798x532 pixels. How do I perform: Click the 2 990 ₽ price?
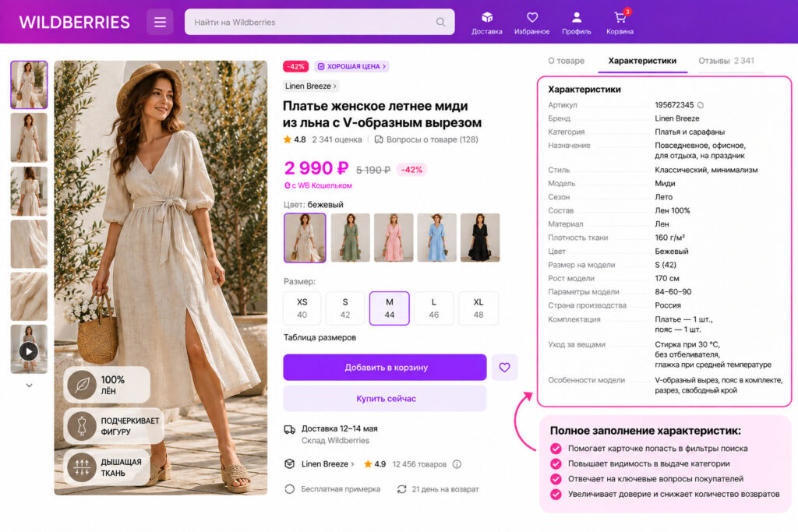[x=316, y=168]
